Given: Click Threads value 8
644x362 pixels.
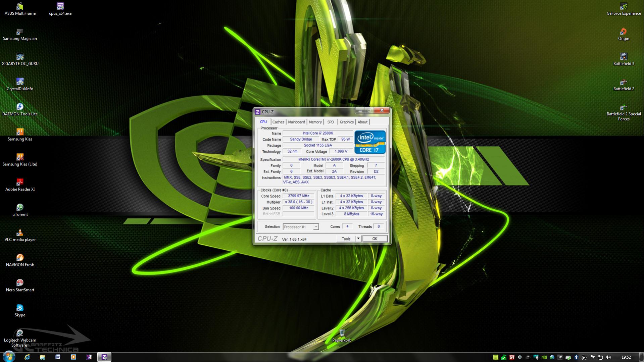Looking at the screenshot, I should click(379, 226).
